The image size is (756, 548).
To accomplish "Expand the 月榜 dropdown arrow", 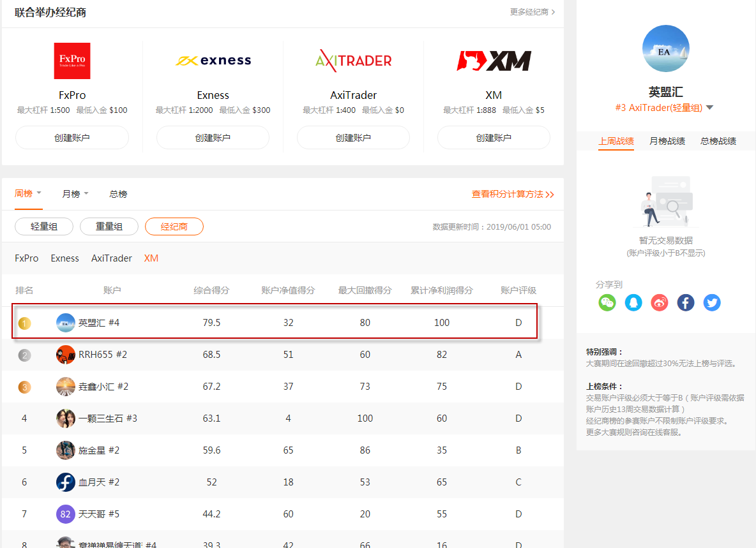I will pyautogui.click(x=86, y=193).
